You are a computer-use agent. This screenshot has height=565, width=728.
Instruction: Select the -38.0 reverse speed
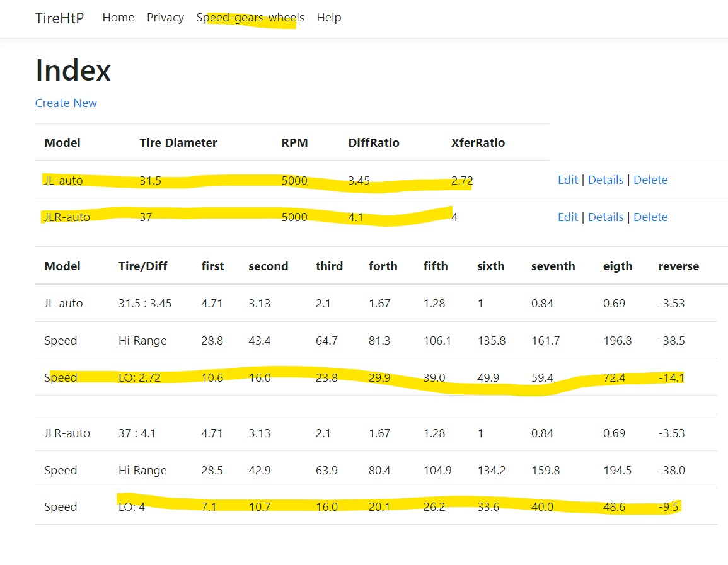pos(671,471)
